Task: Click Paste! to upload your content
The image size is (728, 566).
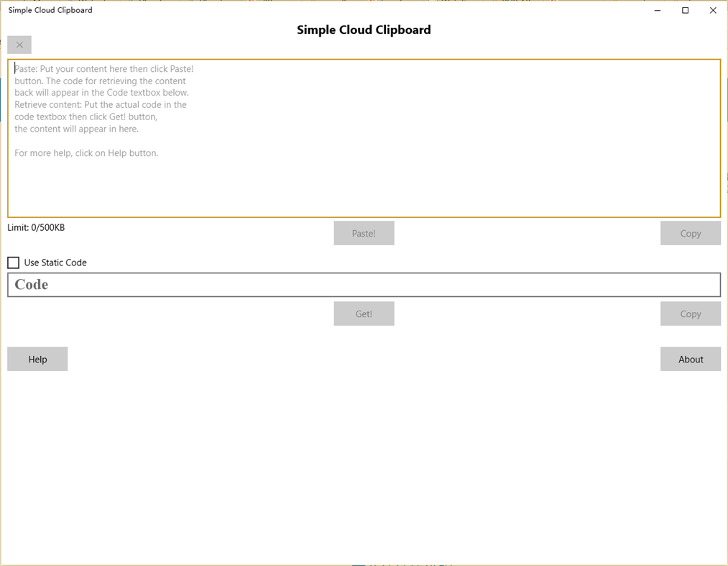Action: coord(364,232)
